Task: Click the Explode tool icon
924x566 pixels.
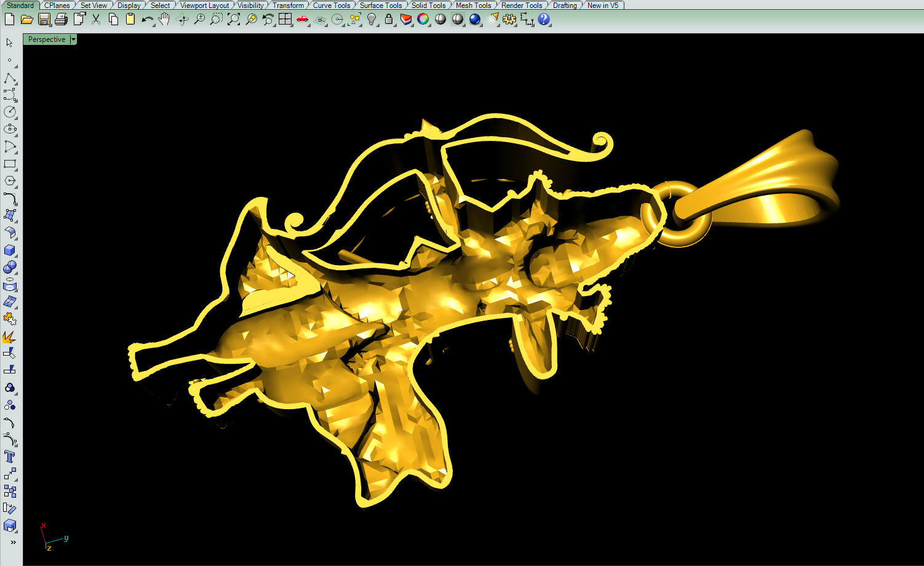Action: click(x=10, y=337)
